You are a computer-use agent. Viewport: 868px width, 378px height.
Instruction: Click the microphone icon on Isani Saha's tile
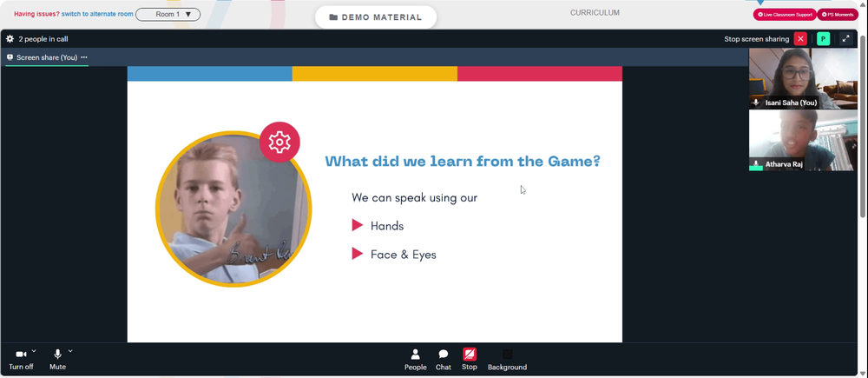pyautogui.click(x=756, y=103)
